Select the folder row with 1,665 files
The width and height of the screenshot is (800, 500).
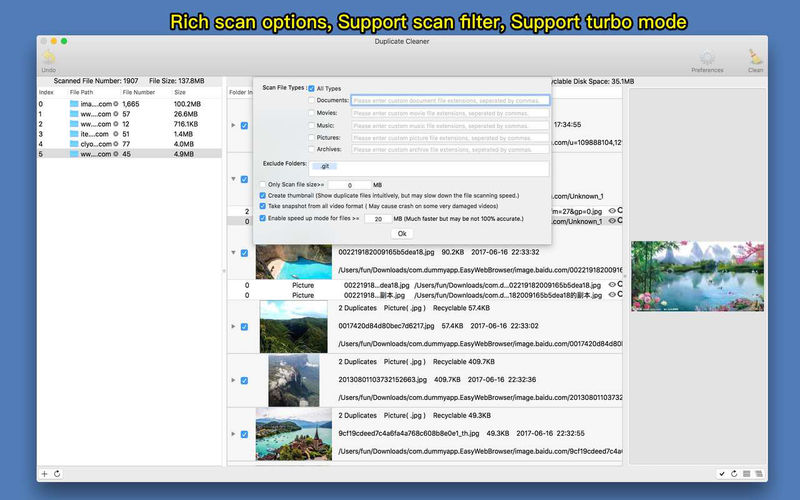130,104
